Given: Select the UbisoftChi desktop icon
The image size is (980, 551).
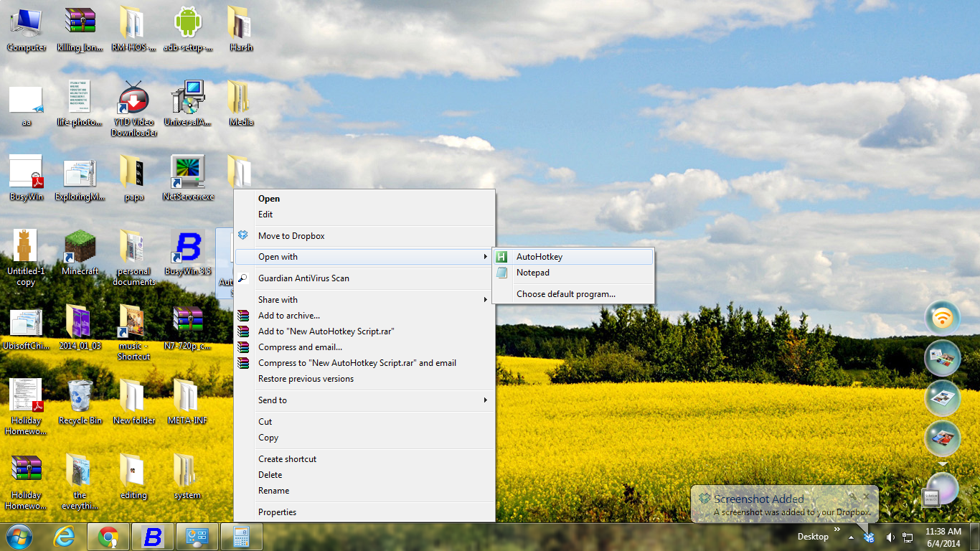Looking at the screenshot, I should tap(27, 328).
